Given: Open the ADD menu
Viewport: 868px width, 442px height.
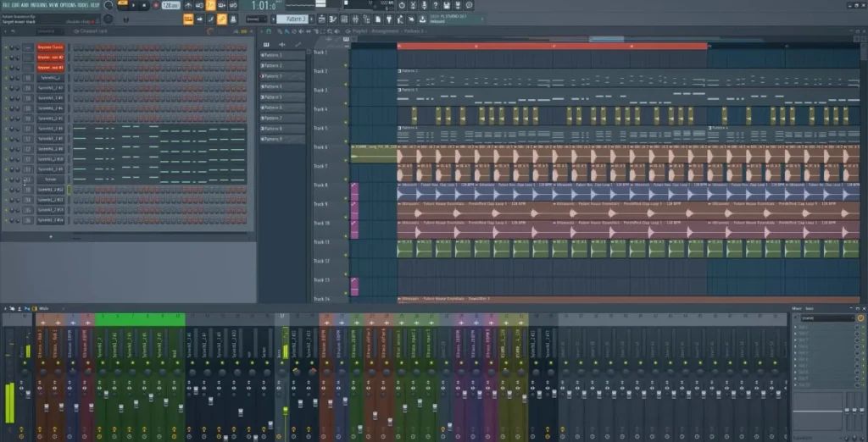Looking at the screenshot, I should click(x=25, y=4).
